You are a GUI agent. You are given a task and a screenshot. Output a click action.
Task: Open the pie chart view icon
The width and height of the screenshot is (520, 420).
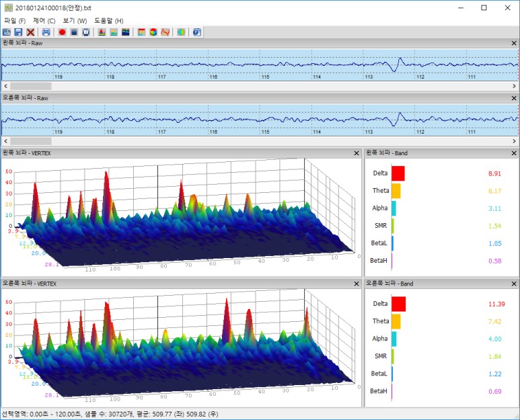tap(153, 32)
